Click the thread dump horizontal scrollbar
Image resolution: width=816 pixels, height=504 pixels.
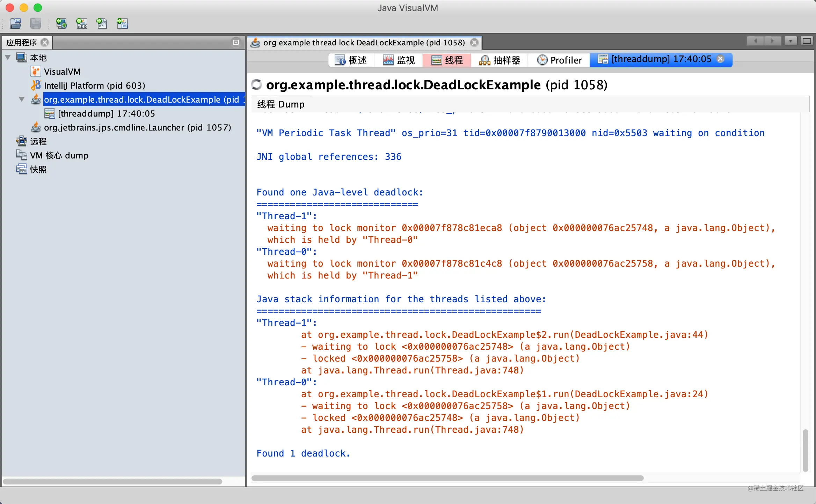click(x=447, y=478)
